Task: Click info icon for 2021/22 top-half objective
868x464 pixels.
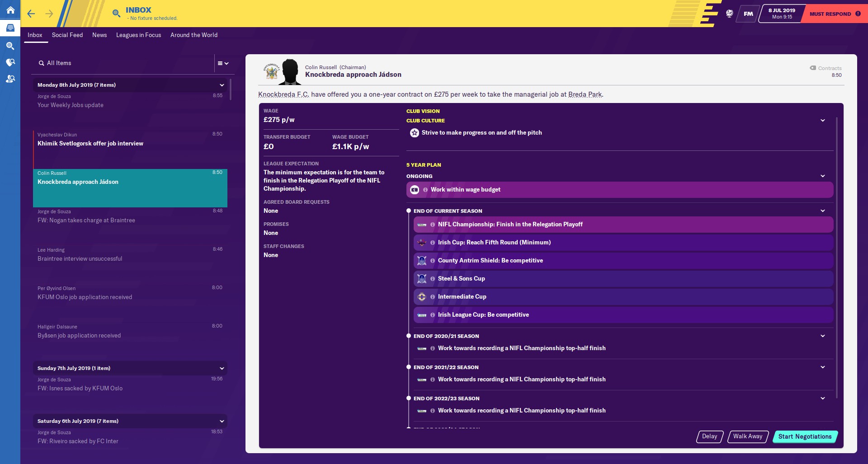Action: 433,380
